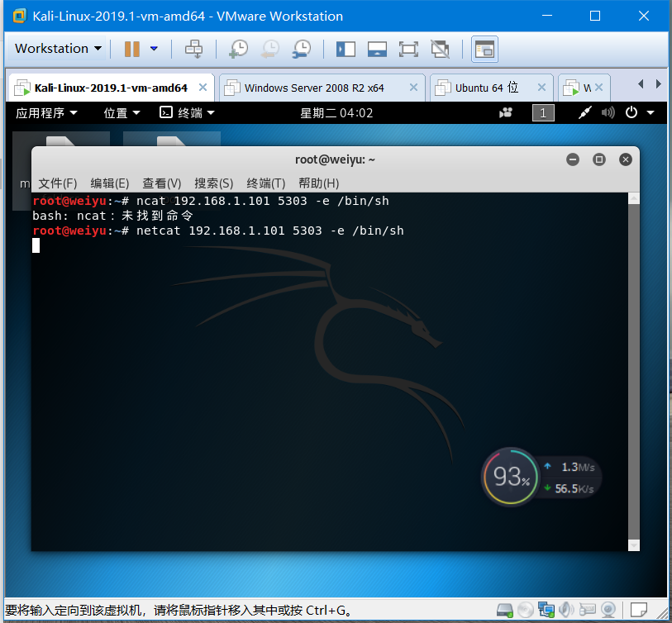Open the 终端(T) terminal menu

pos(265,183)
